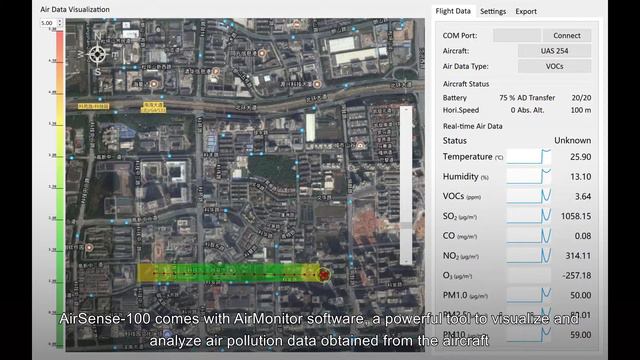Image resolution: width=640 pixels, height=360 pixels.
Task: Click the Hori.Speed label
Action: pyautogui.click(x=461, y=110)
